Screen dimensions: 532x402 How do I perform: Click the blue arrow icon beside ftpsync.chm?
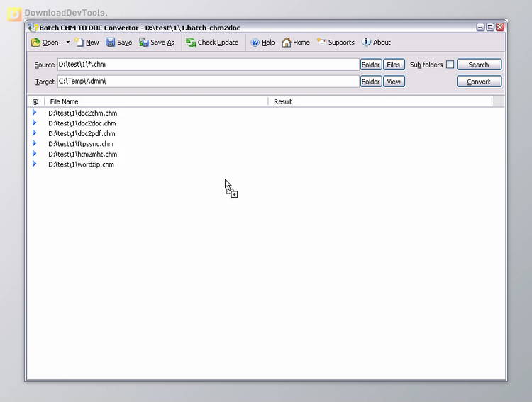pos(34,143)
